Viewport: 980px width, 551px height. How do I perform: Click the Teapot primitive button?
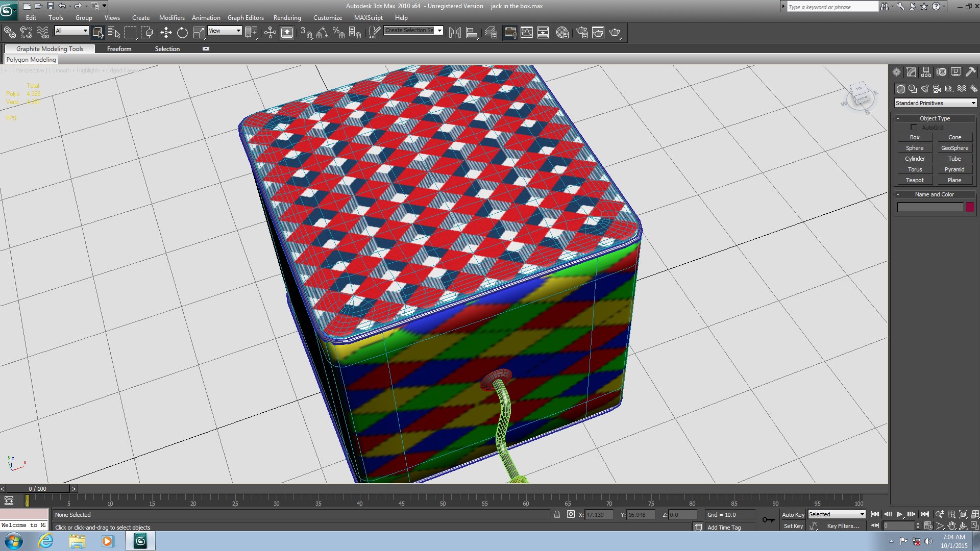(x=915, y=180)
